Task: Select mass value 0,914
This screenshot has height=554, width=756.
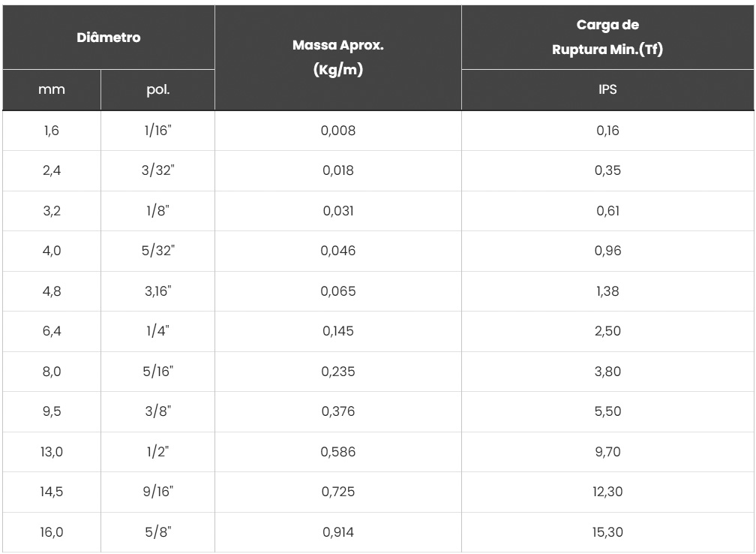Action: [x=338, y=532]
